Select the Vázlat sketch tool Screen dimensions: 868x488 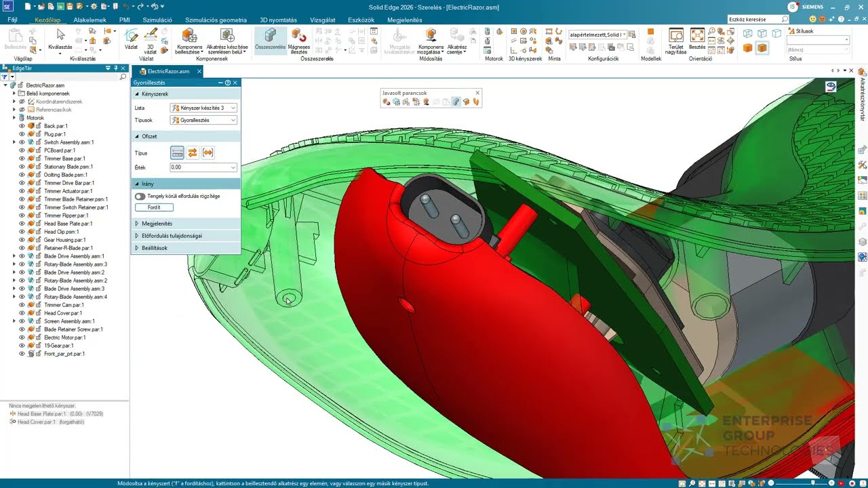tap(132, 39)
